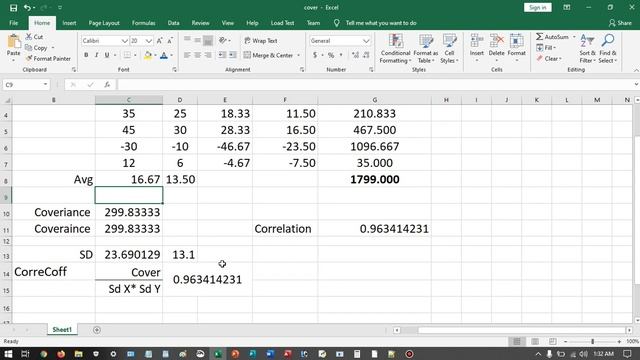Open Firefox from the taskbar

pyautogui.click(x=61, y=354)
